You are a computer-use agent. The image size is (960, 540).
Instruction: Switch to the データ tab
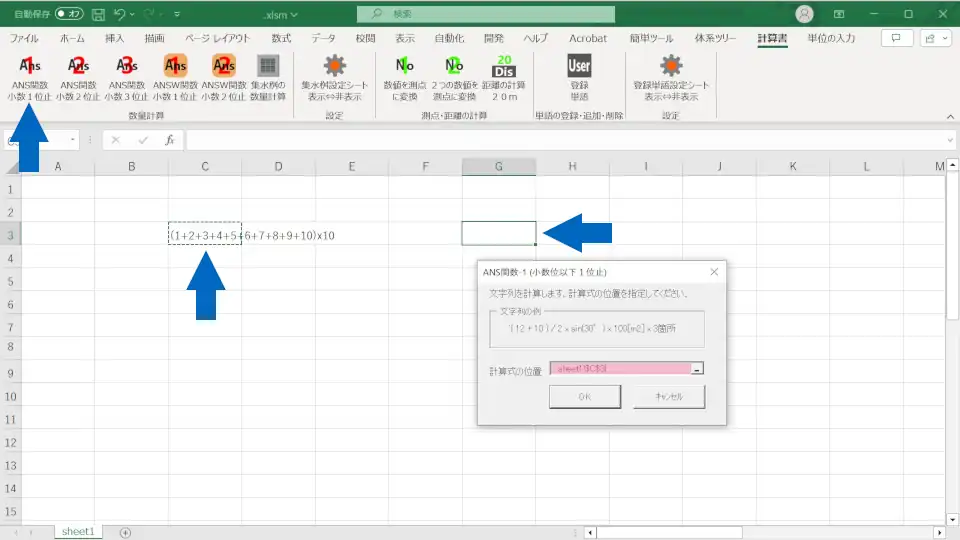[323, 38]
